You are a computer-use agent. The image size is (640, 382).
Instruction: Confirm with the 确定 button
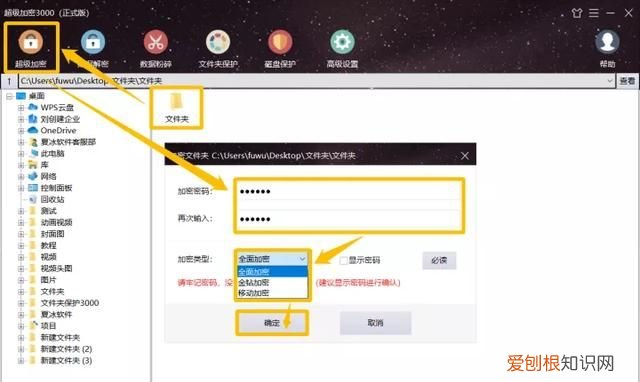(272, 323)
